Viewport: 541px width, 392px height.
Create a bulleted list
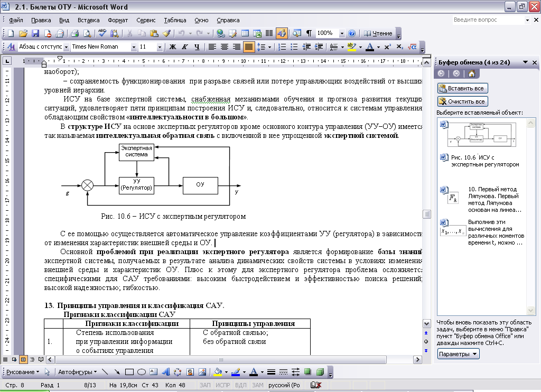click(x=294, y=46)
